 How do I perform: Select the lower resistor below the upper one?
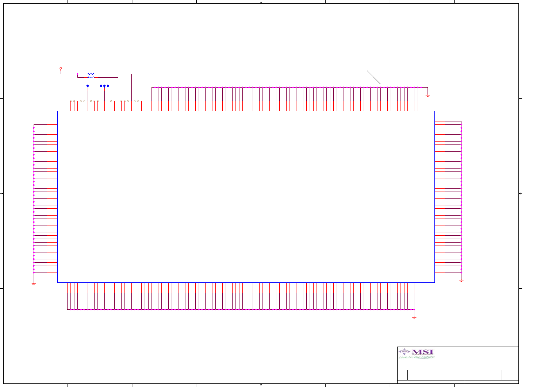91,77
